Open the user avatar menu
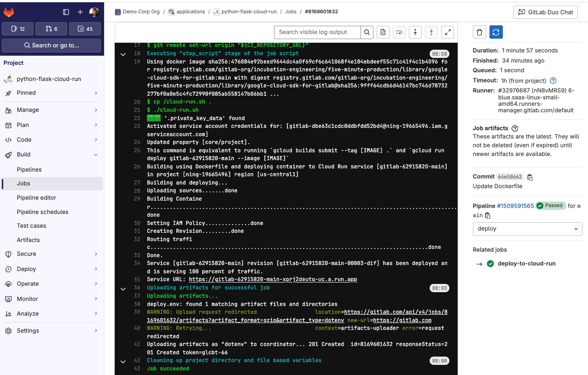This screenshot has height=375, width=588. pyautogui.click(x=94, y=12)
